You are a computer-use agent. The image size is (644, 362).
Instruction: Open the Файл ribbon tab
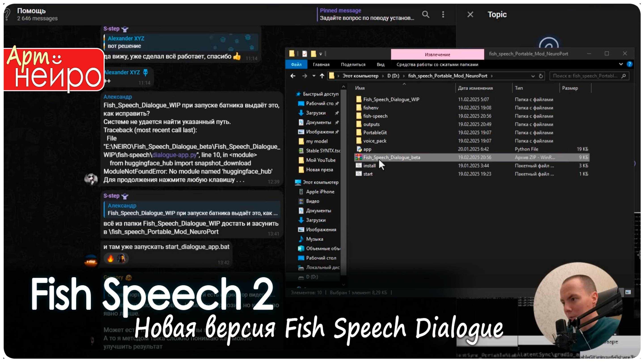point(296,64)
